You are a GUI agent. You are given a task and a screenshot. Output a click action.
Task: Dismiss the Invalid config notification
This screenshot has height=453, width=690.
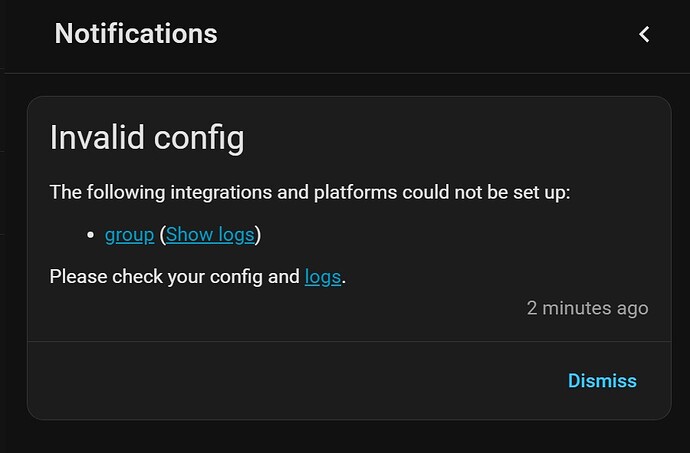602,381
